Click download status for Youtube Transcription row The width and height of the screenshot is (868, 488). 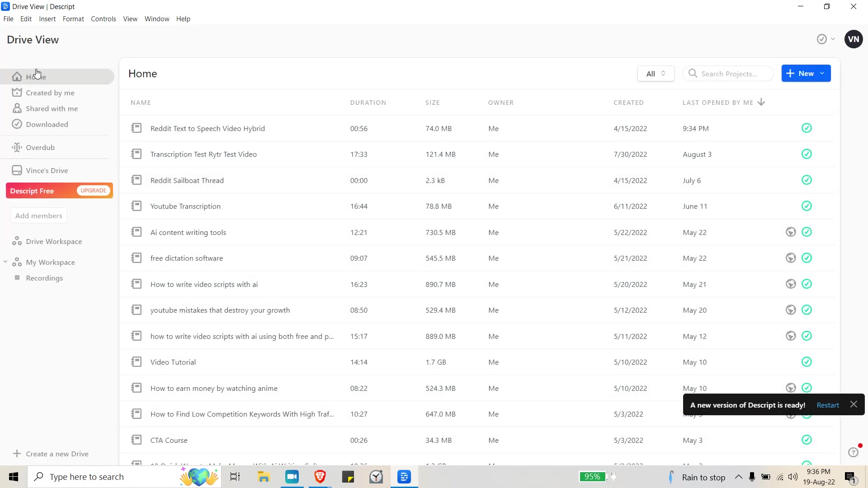pos(807,206)
